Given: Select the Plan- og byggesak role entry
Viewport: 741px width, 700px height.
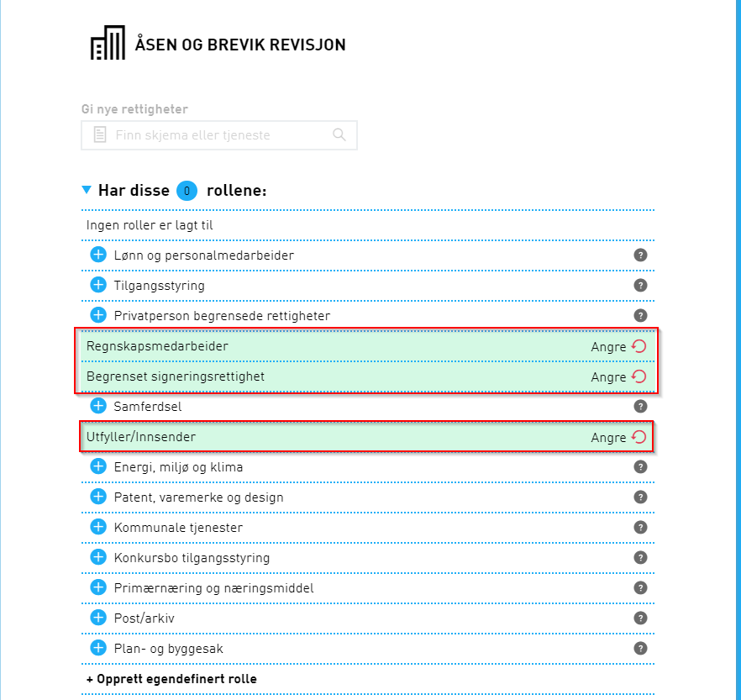Looking at the screenshot, I should coord(368,649).
